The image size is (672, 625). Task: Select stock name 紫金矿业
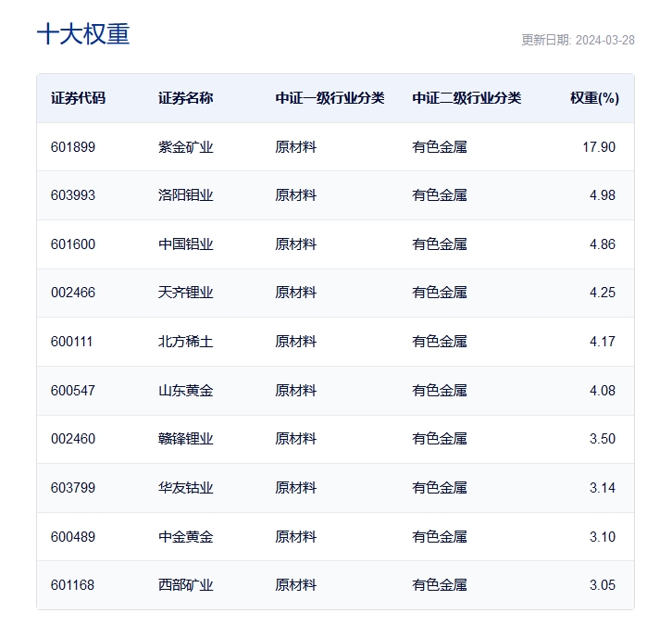click(x=185, y=147)
